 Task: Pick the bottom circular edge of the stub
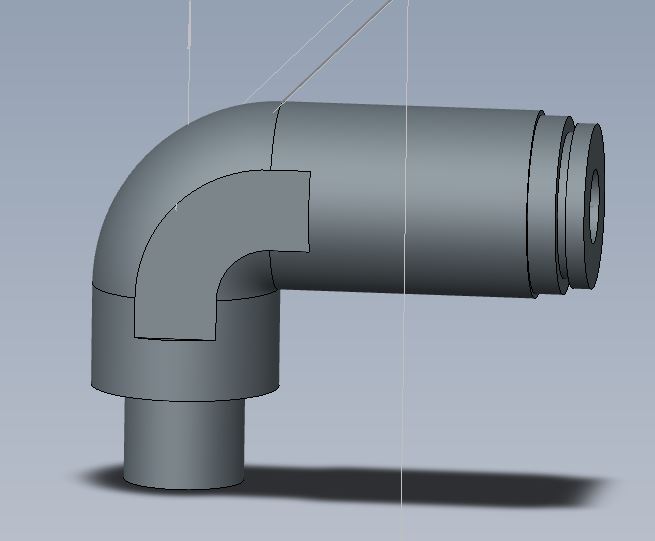point(184,487)
